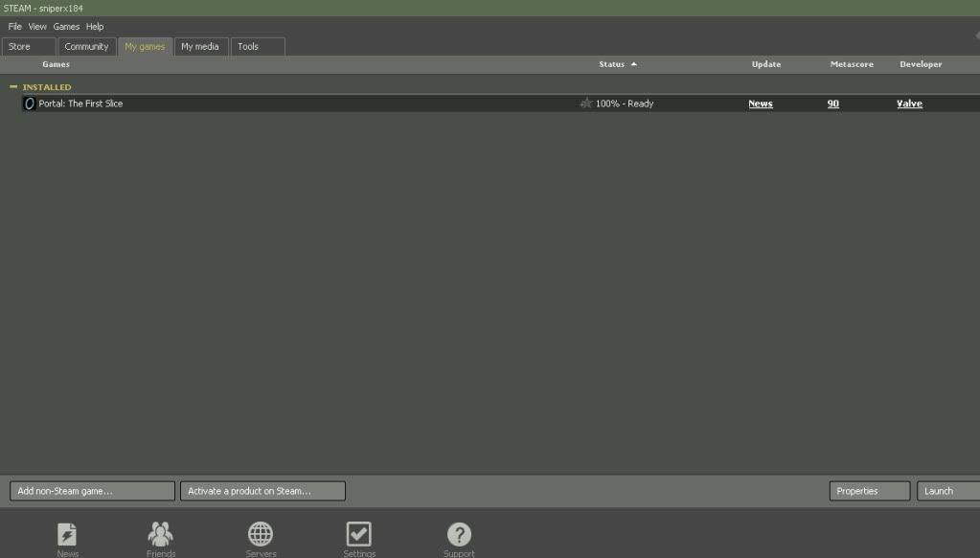Open the Support question mark icon
Screen dimensions: 980x558
coord(459,534)
